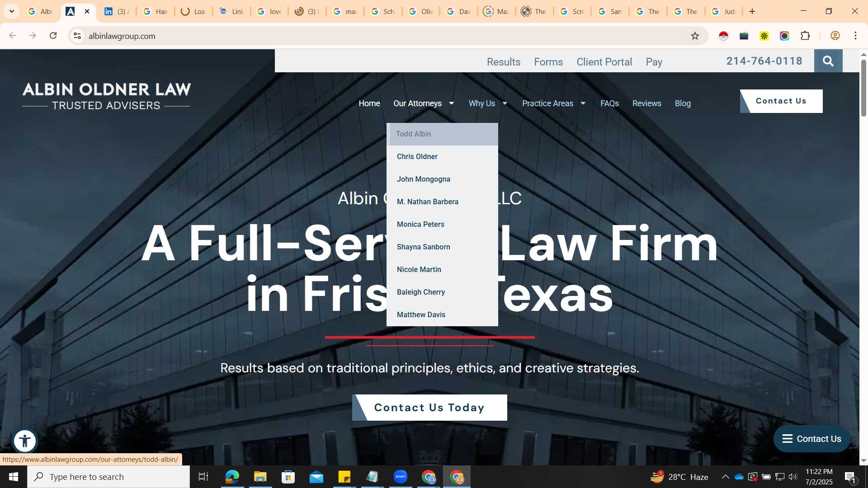Open the Results link in top bar
Screen dimensions: 868x488
point(503,62)
